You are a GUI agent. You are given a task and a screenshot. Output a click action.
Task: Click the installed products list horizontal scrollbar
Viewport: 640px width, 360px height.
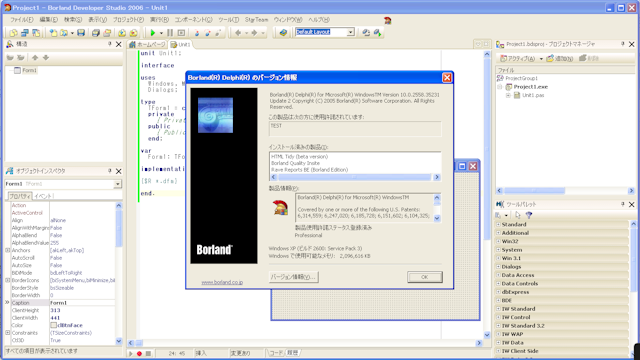click(355, 177)
